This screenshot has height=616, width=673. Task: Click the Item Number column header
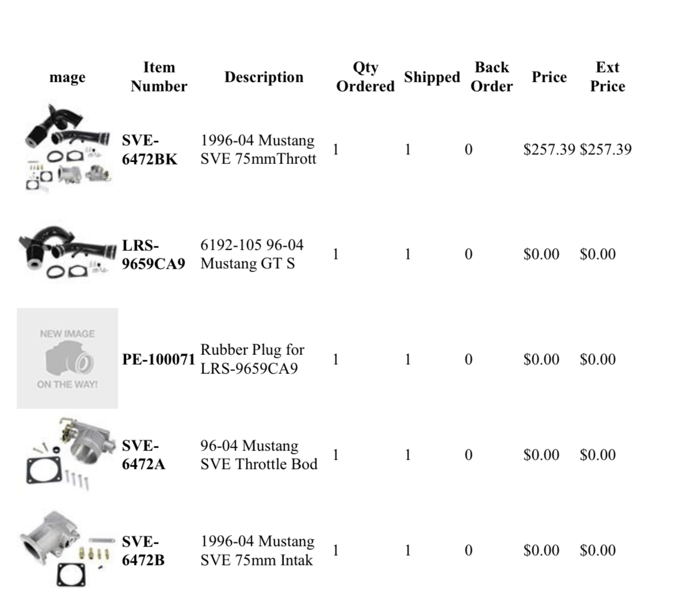159,76
